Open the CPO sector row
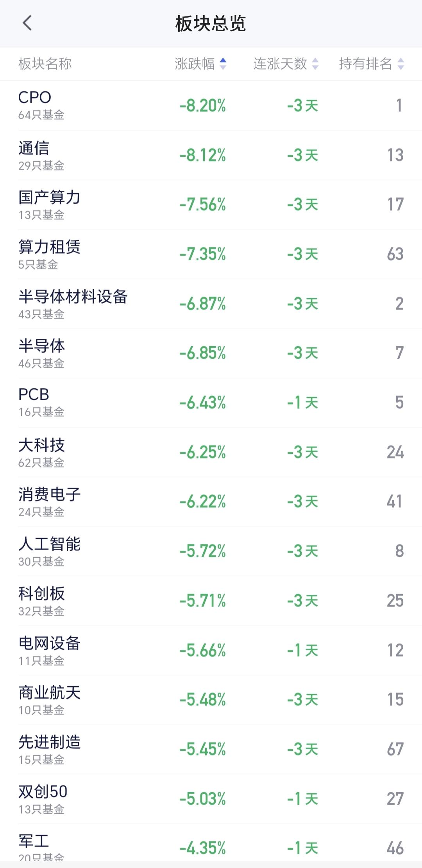 [x=211, y=106]
